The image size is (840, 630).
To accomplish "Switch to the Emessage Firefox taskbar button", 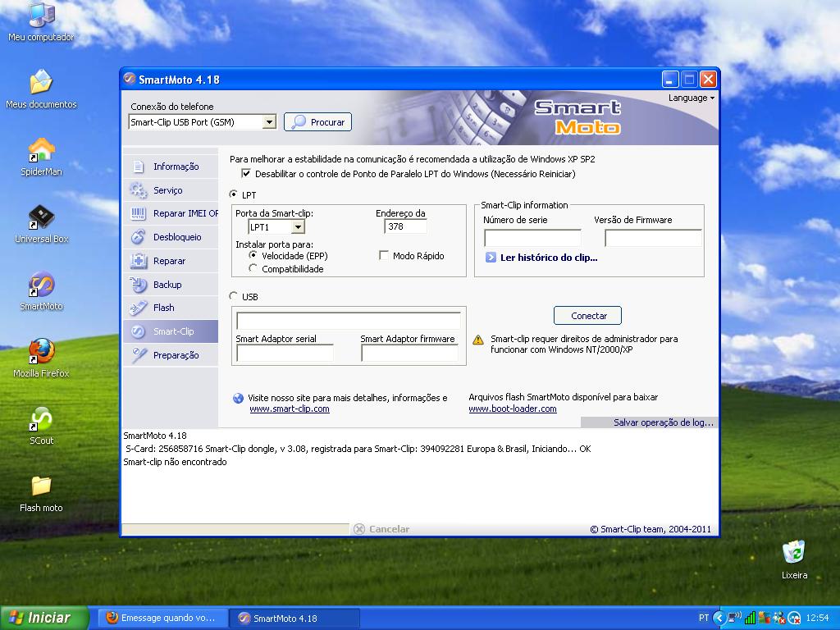I will pos(164,618).
